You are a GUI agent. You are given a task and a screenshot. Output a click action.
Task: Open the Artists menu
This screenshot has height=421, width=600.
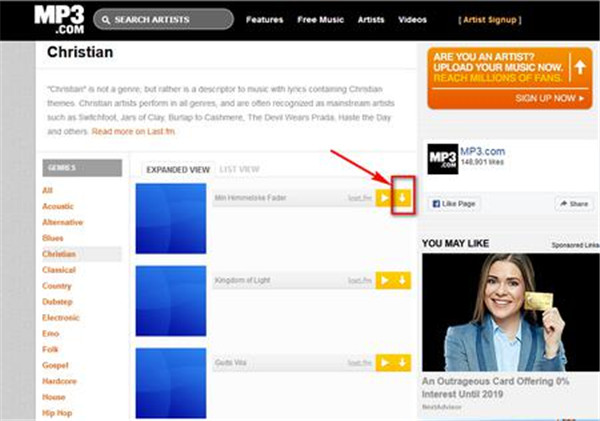tap(371, 20)
